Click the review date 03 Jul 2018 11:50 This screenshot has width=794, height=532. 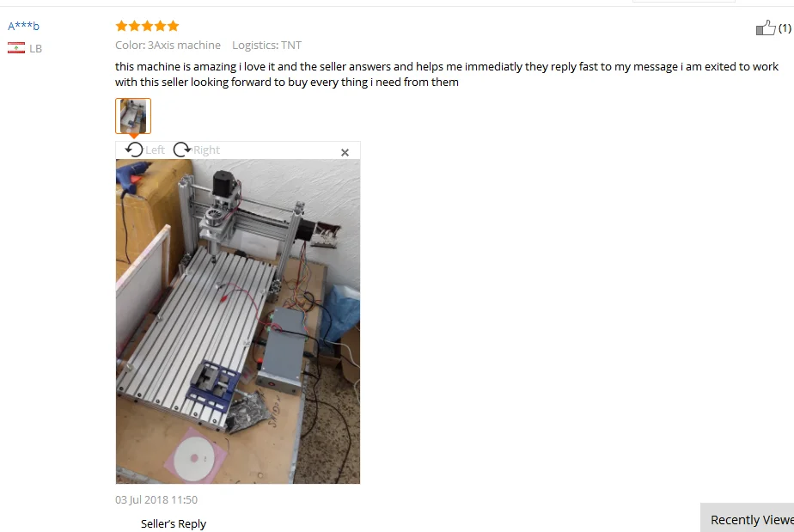pos(156,499)
